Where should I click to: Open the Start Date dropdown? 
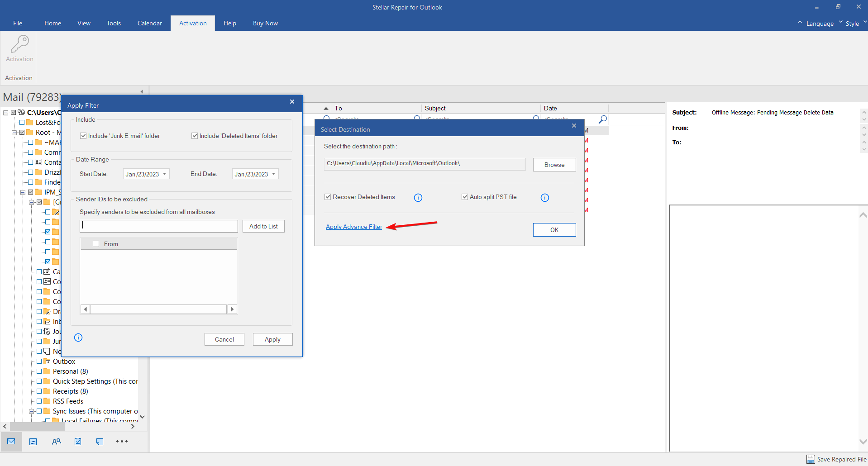pos(165,174)
